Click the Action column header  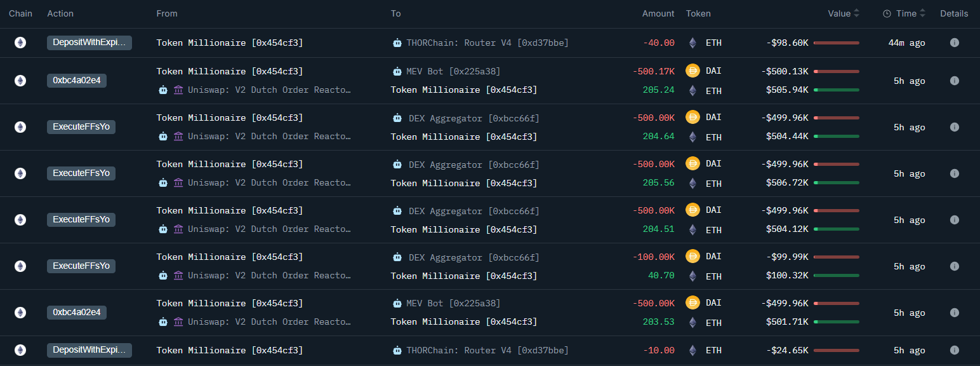60,13
